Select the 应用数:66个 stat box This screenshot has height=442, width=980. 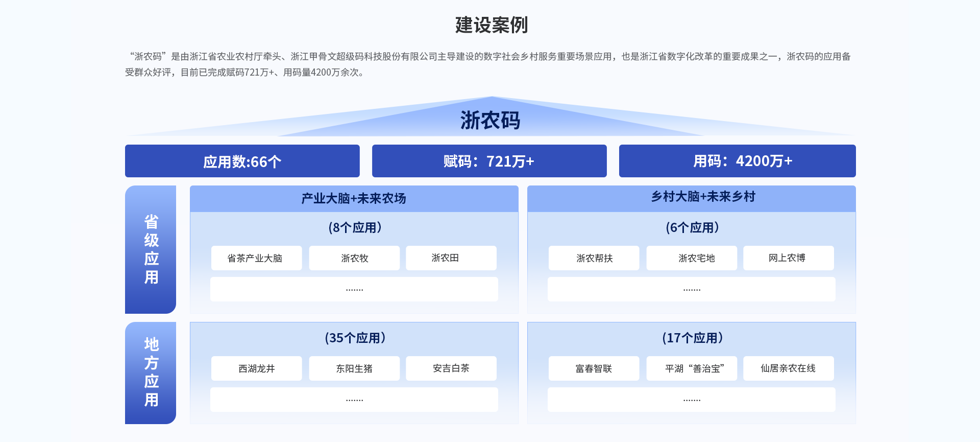(242, 161)
